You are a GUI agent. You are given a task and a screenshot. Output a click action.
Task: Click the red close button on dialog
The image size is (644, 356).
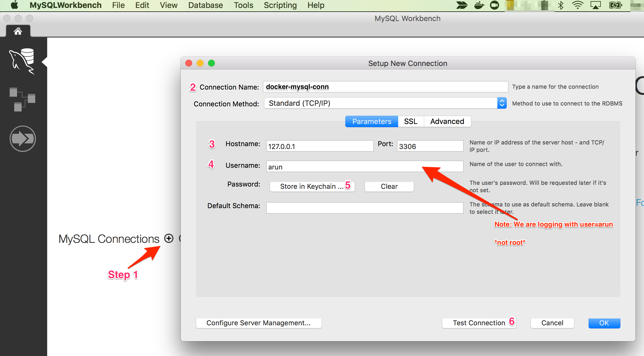(189, 63)
